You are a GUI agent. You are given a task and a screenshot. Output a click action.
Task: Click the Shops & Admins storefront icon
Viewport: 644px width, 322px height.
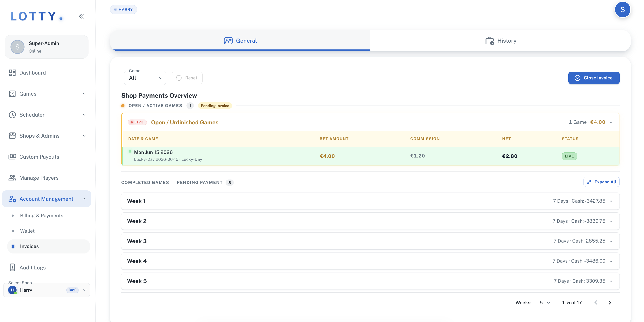12,136
